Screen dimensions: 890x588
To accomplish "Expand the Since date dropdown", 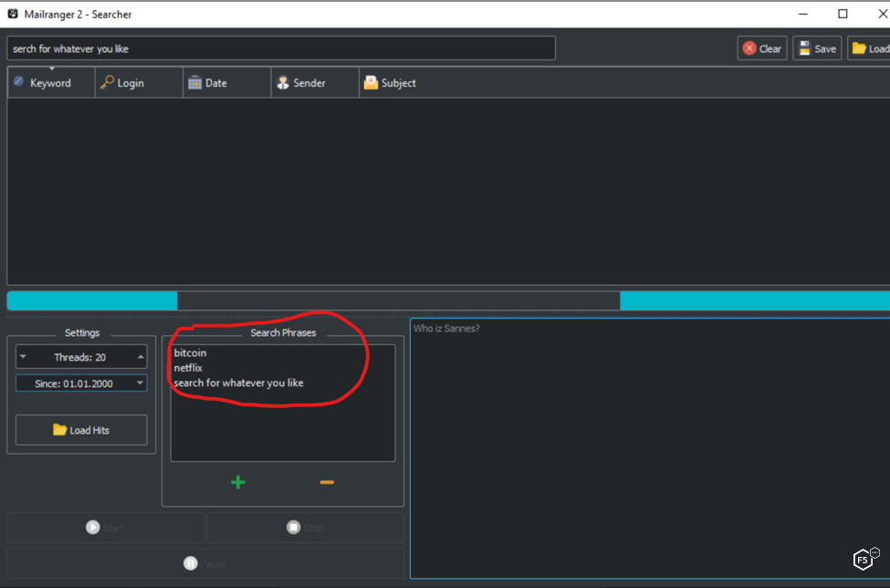I will (x=140, y=383).
